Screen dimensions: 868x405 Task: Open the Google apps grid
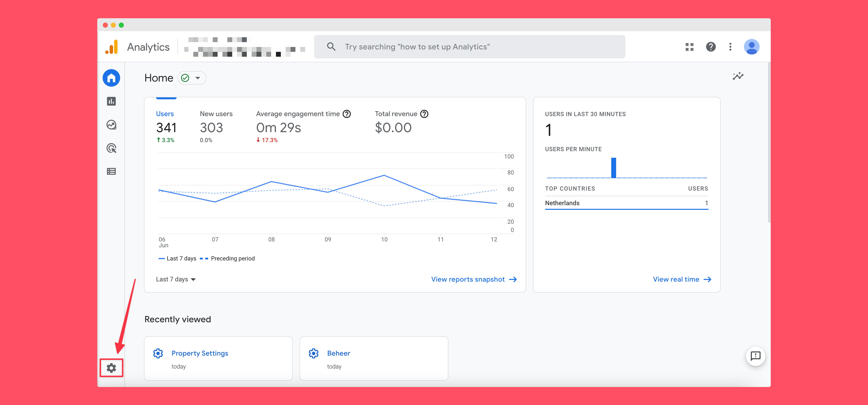point(689,47)
